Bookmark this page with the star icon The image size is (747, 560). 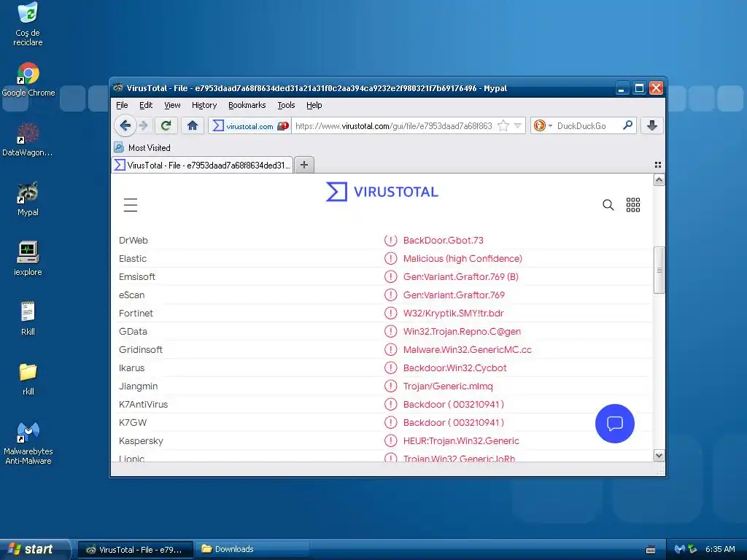coord(503,125)
